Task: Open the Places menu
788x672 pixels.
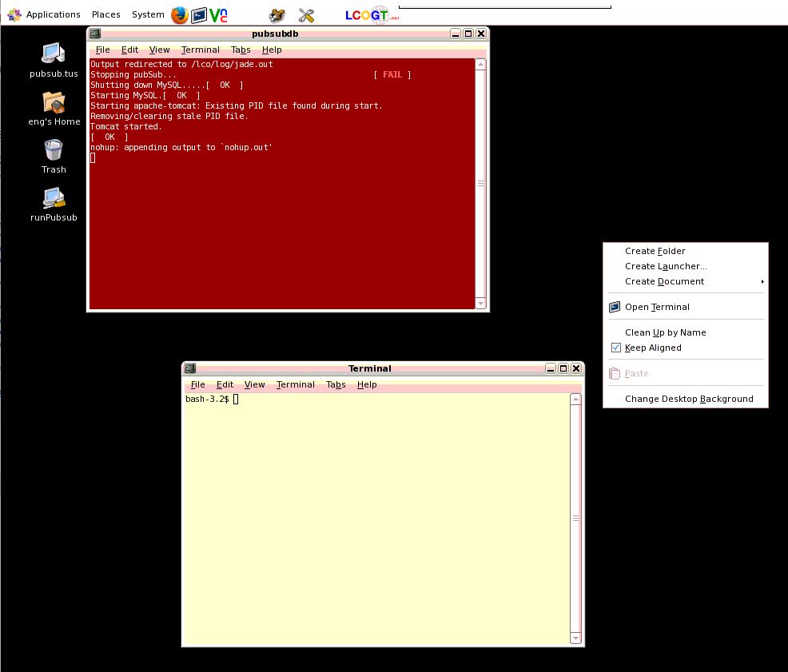Action: [105, 14]
